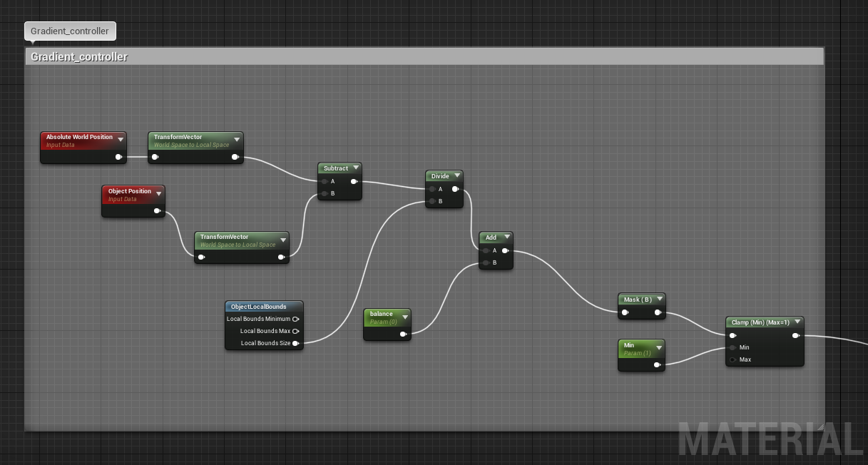This screenshot has width=868, height=465.
Task: Click the balance parameter output pin
Action: pyautogui.click(x=403, y=334)
